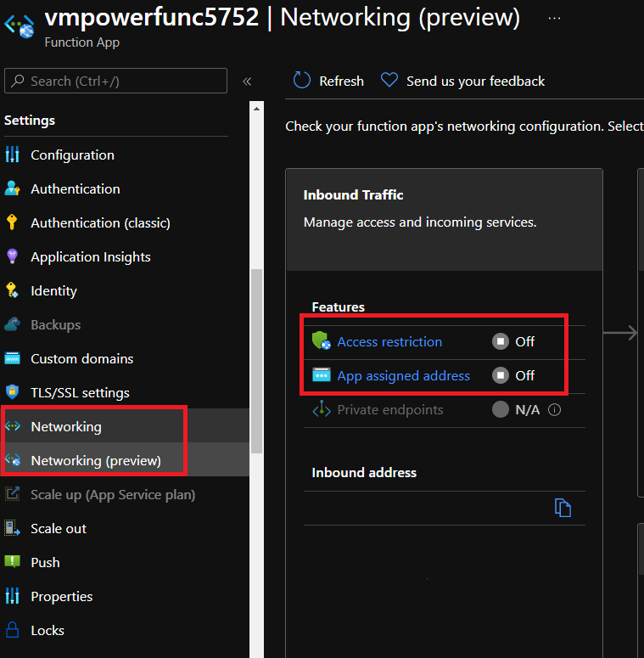Copy the inbound address

pos(563,508)
